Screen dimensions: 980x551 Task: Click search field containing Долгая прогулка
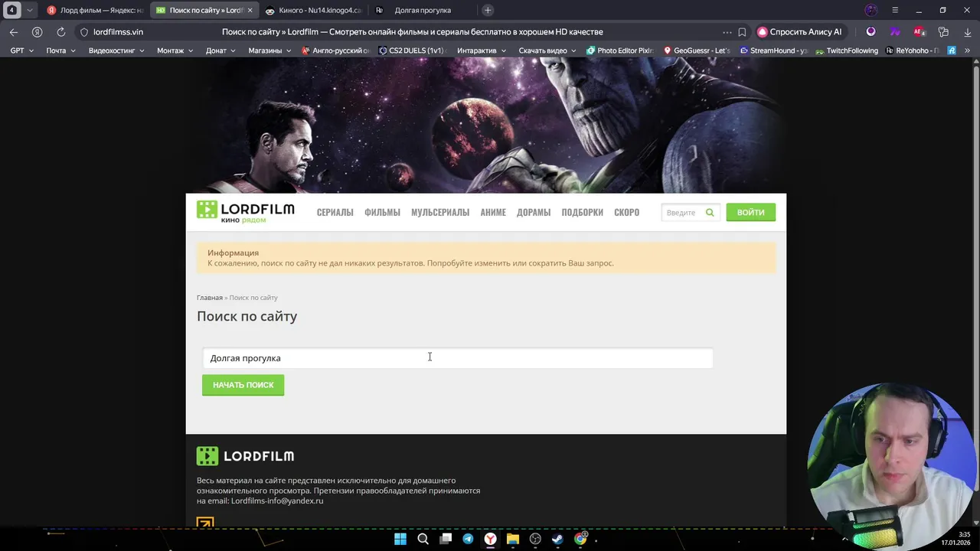pyautogui.click(x=457, y=358)
